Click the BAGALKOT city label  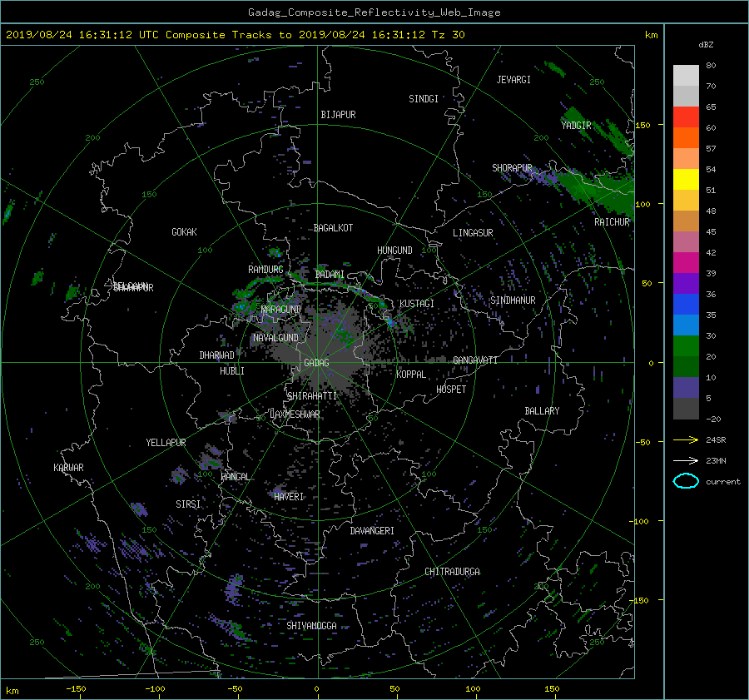coord(333,228)
